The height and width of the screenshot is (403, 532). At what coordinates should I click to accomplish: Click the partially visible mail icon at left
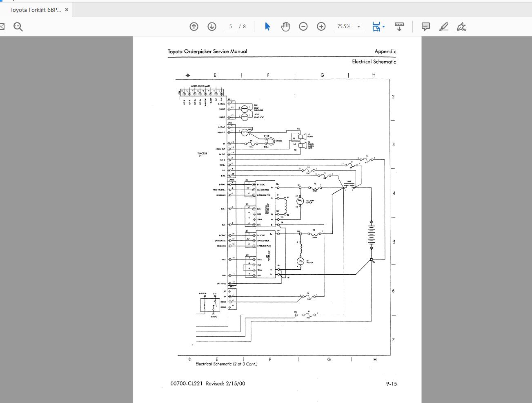pyautogui.click(x=2, y=27)
